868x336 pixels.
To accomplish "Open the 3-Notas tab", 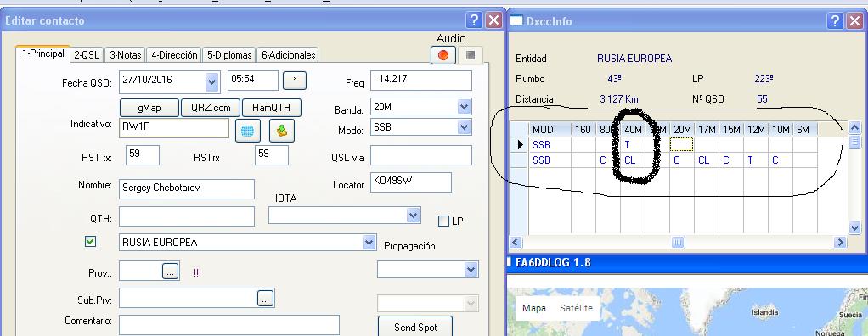I will (125, 54).
